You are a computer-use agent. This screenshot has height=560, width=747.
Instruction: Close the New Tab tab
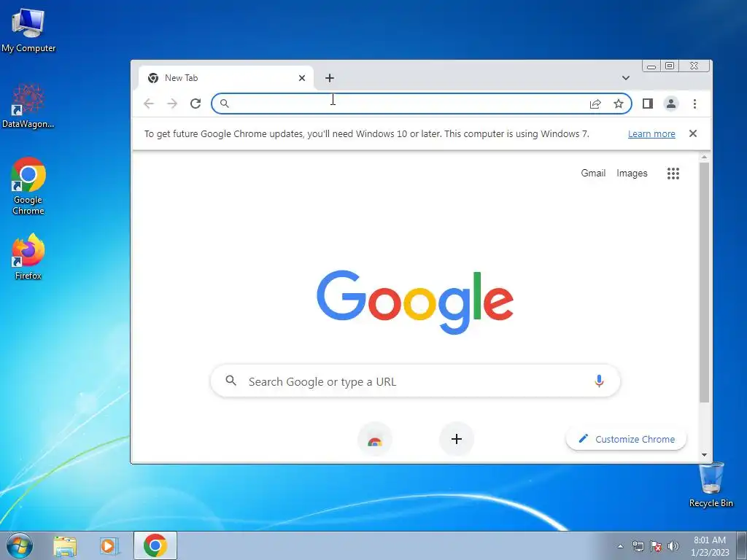301,78
